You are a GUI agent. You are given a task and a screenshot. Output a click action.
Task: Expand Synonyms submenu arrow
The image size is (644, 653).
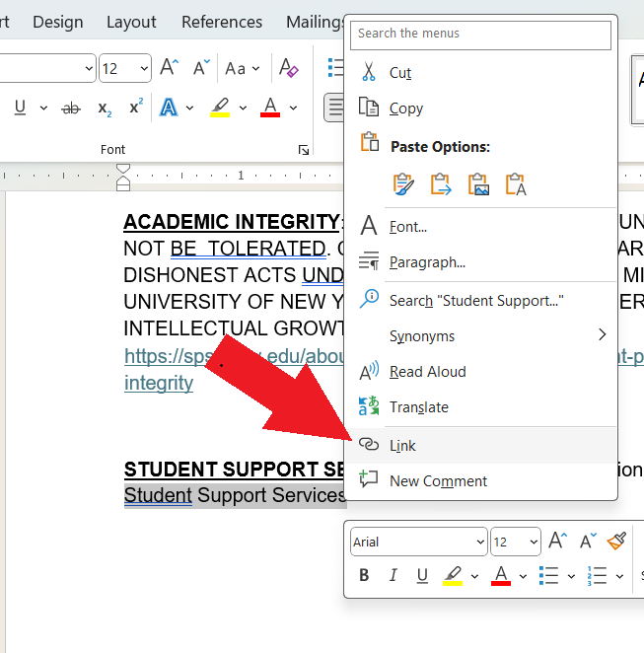[602, 334]
